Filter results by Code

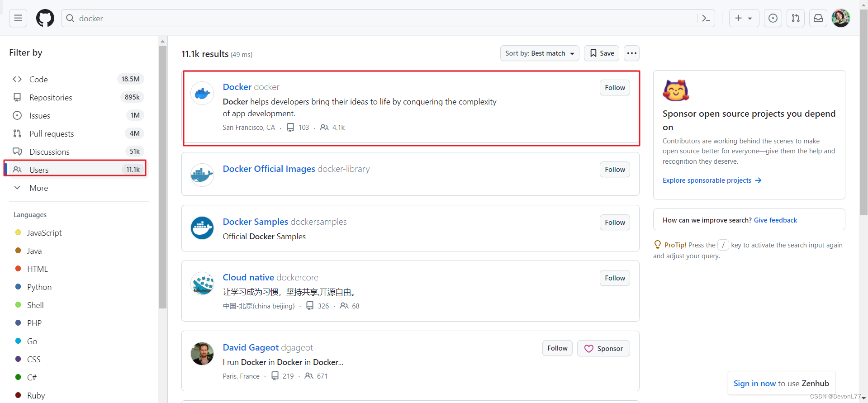click(78, 79)
